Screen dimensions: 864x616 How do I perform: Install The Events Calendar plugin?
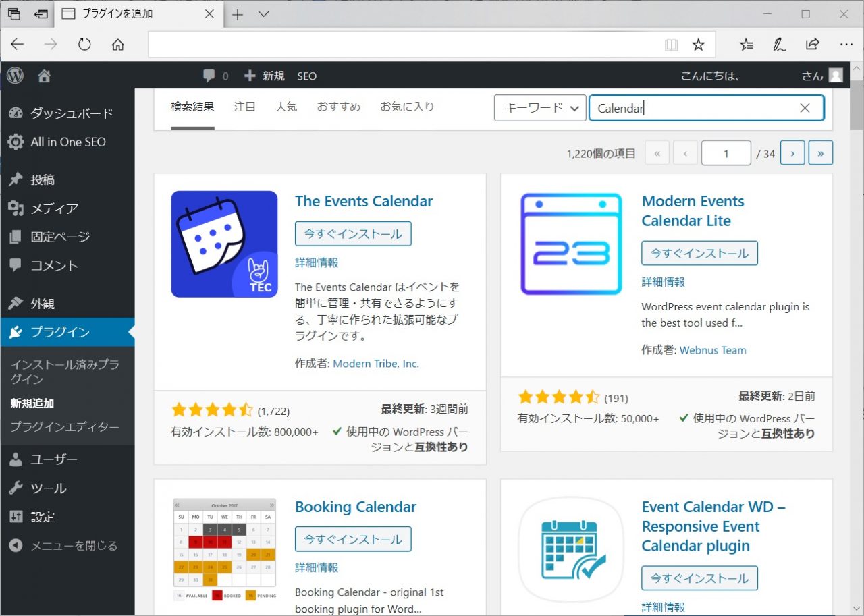click(x=353, y=234)
